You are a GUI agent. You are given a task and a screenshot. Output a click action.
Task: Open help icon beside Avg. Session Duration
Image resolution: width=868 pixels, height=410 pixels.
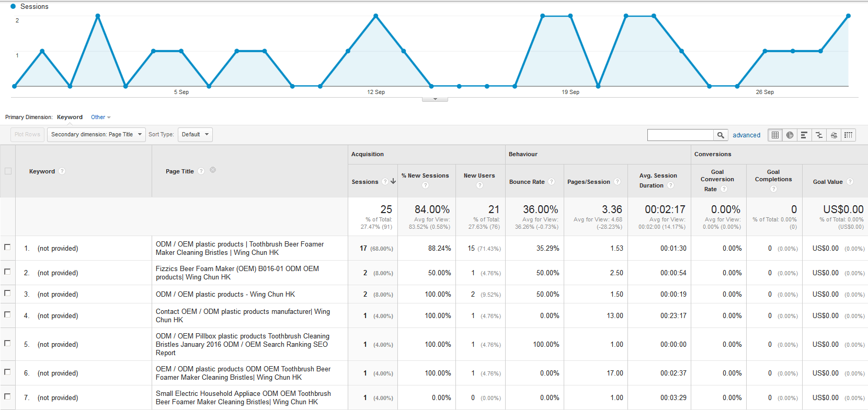tap(670, 185)
